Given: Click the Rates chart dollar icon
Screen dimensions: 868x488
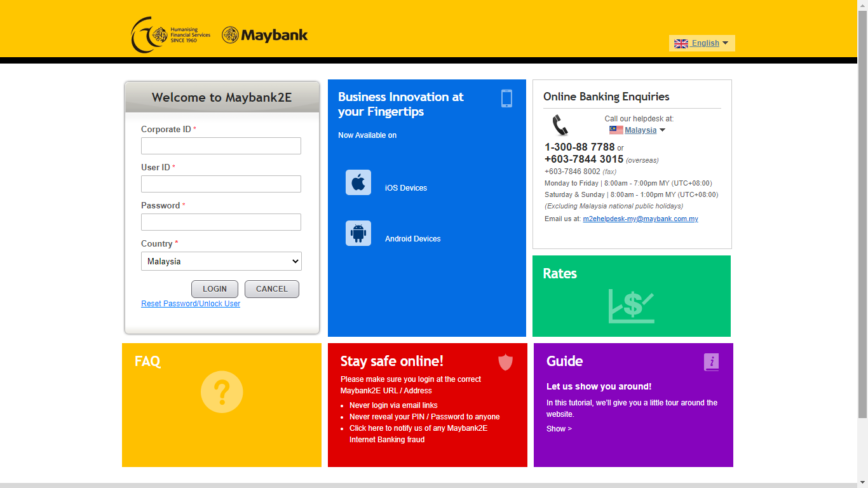Looking at the screenshot, I should (x=631, y=306).
